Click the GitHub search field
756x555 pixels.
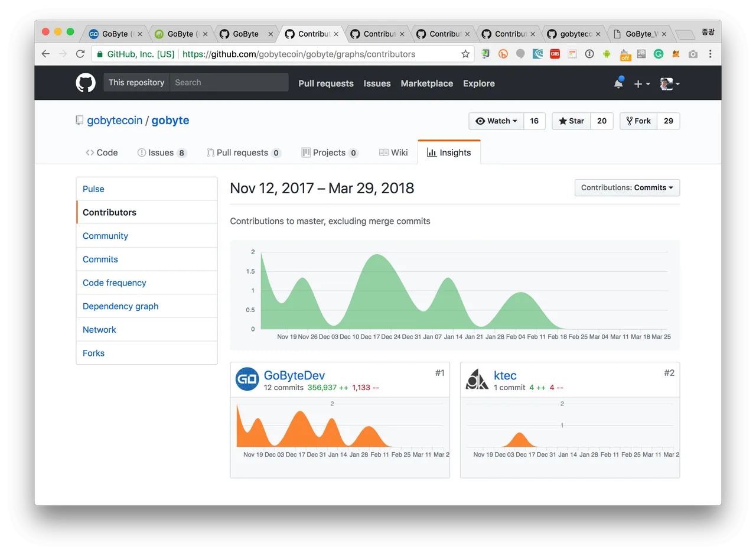pos(229,83)
